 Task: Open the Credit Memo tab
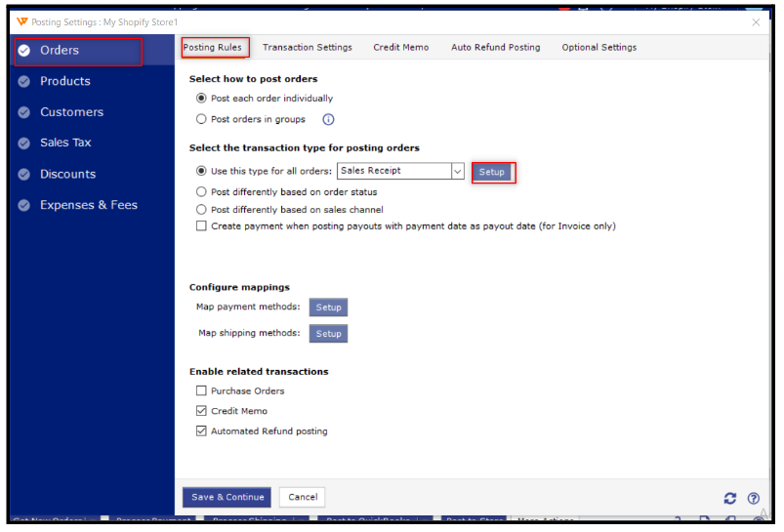pyautogui.click(x=401, y=48)
